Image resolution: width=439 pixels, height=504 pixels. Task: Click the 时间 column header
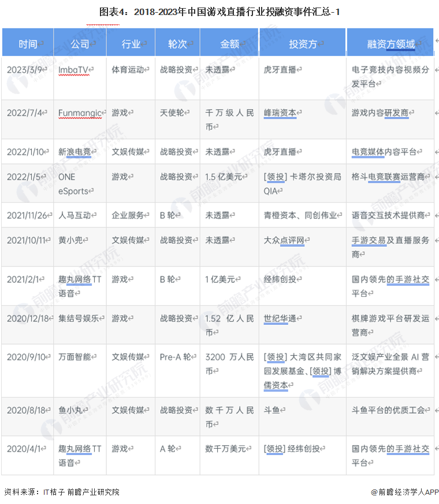coord(28,43)
